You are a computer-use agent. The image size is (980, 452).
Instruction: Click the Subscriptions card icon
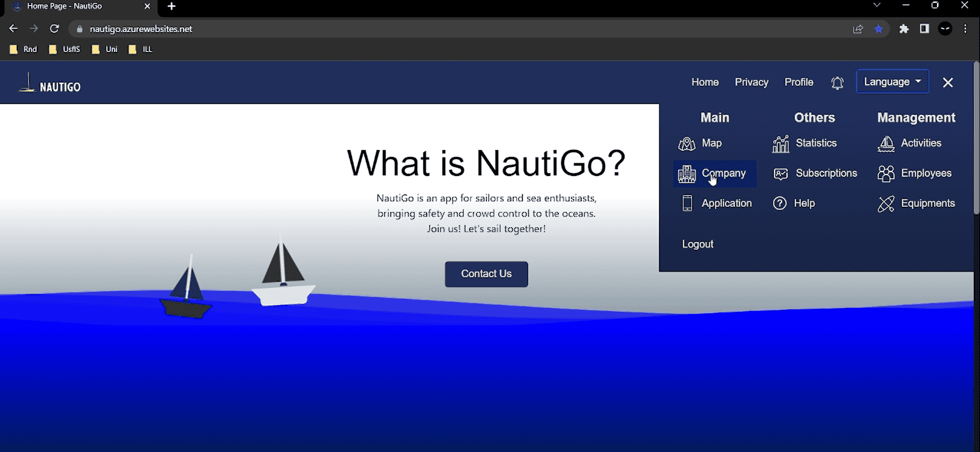coord(780,174)
